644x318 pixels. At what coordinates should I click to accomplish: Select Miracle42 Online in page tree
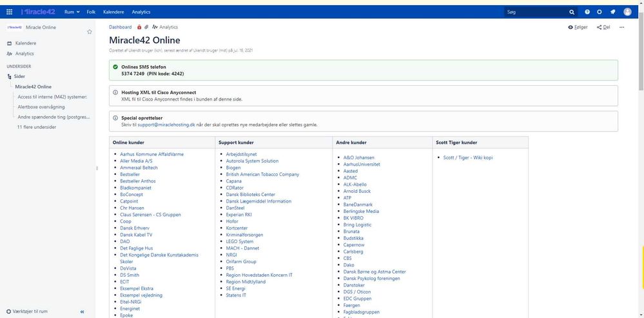[34, 86]
